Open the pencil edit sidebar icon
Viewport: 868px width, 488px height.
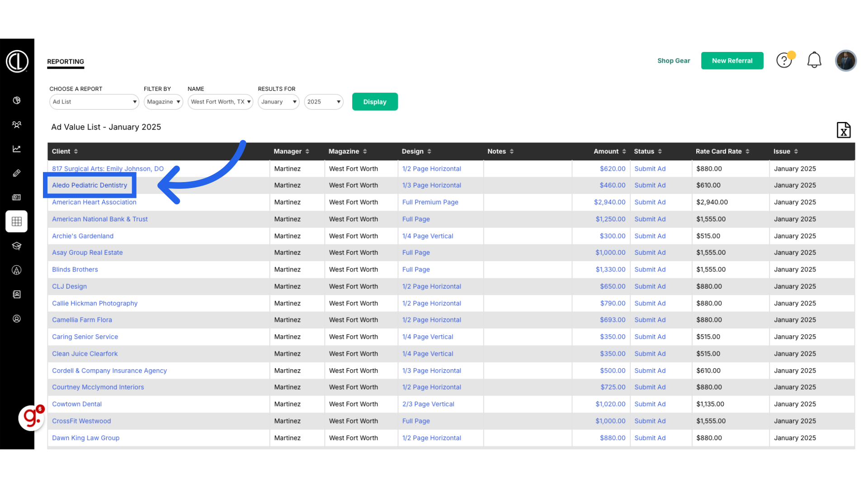click(x=17, y=173)
